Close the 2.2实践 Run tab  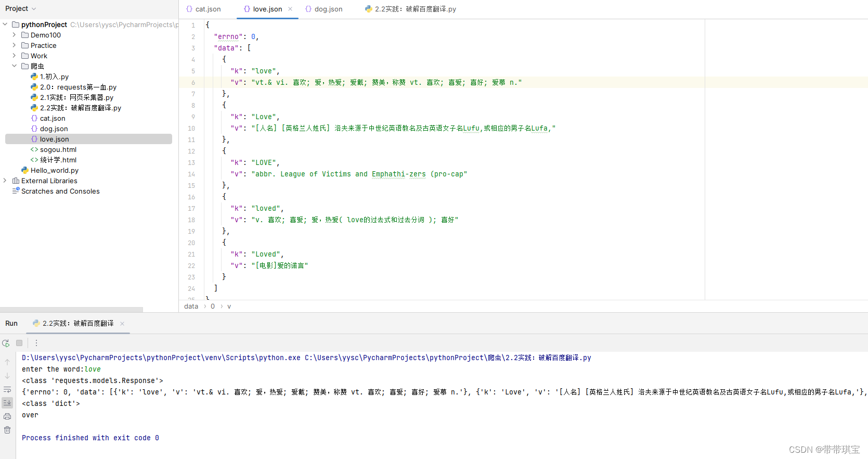point(122,323)
